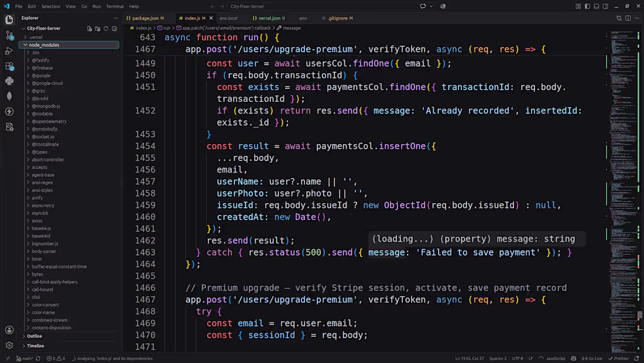Start the Go Live server
644x363 pixels.
(592, 358)
